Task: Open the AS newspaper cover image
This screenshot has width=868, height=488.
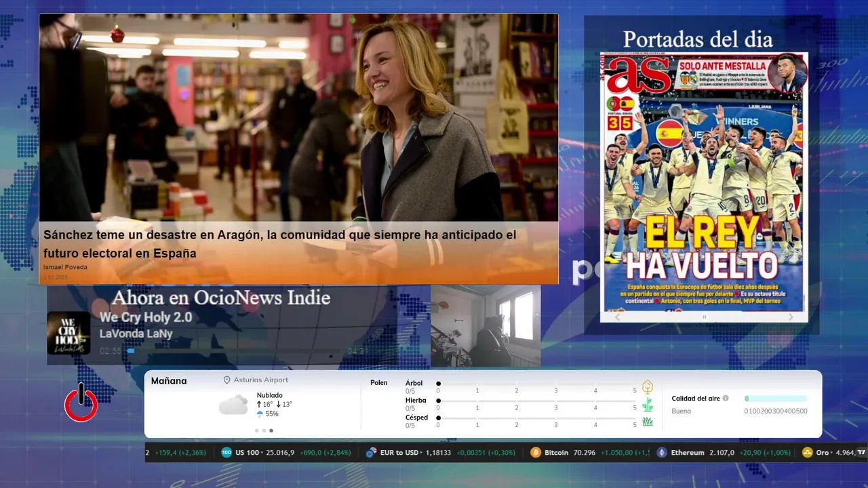Action: pyautogui.click(x=704, y=182)
